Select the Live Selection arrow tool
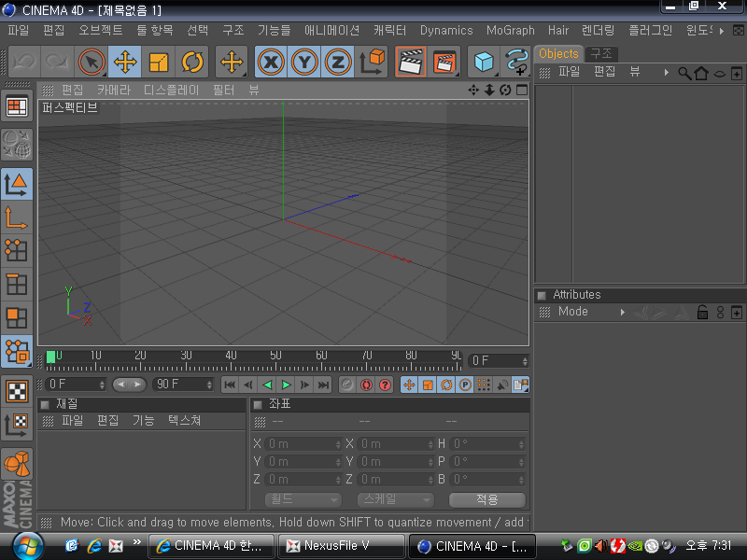Image resolution: width=747 pixels, height=560 pixels. [x=91, y=62]
